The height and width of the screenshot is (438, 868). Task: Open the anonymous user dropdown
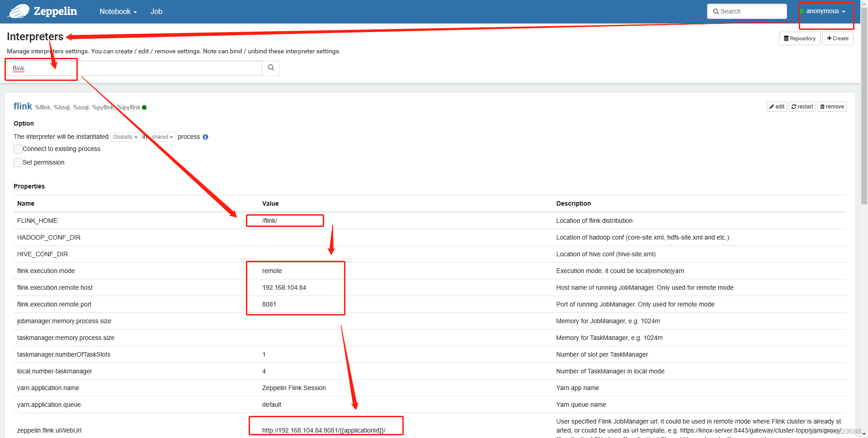(826, 11)
